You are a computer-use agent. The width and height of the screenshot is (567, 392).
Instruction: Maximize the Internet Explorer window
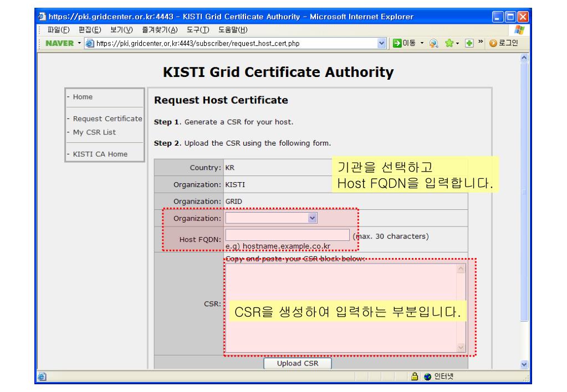point(510,17)
